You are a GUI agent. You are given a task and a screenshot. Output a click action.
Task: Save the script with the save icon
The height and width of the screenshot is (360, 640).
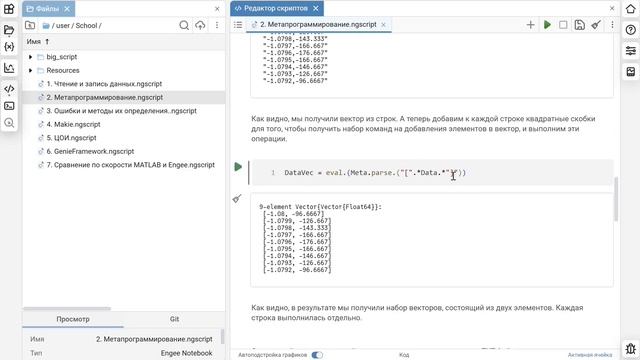579,25
